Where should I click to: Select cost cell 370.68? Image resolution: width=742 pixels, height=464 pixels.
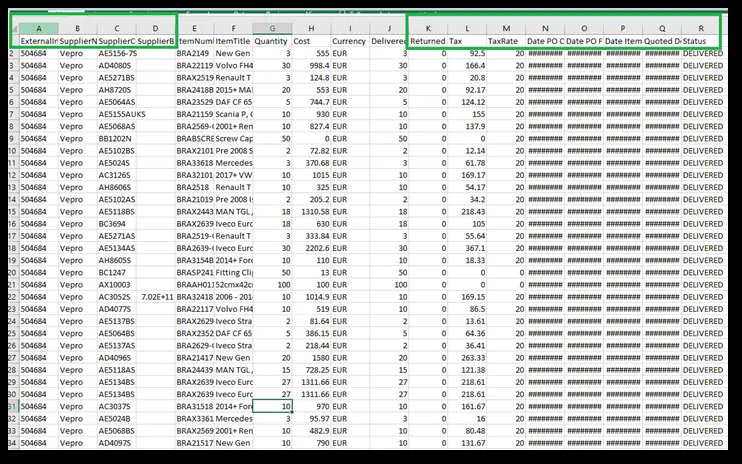click(311, 163)
